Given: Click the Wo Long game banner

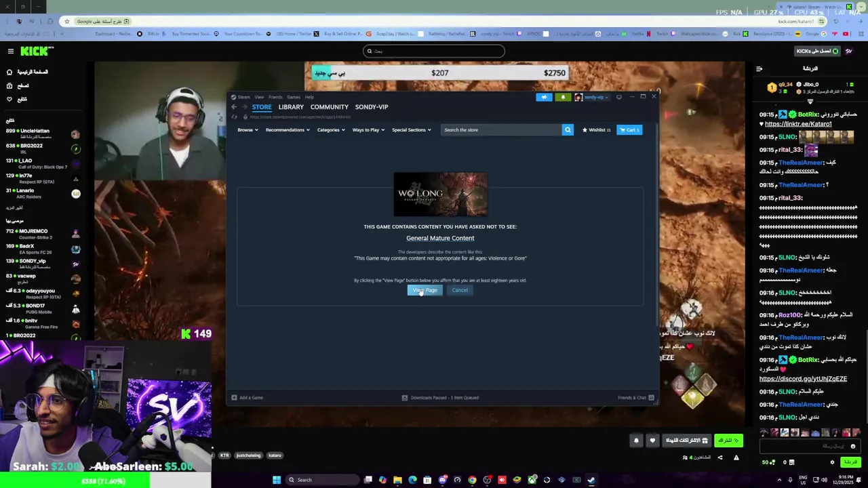Looking at the screenshot, I should click(x=440, y=195).
